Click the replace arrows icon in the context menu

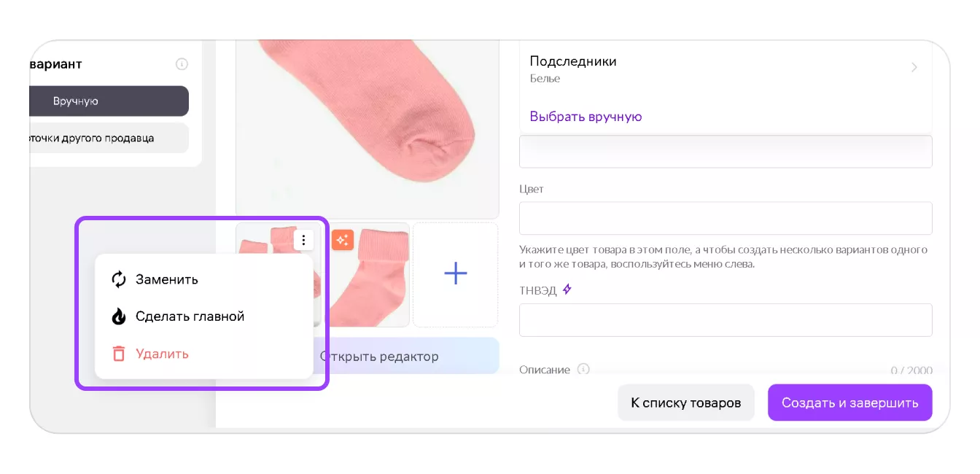(119, 279)
